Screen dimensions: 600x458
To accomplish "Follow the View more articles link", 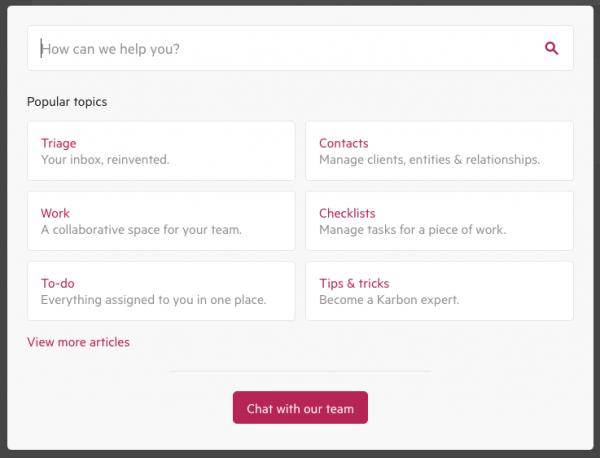I will (78, 342).
